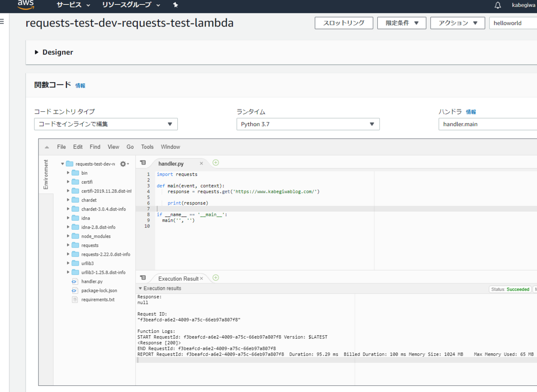The height and width of the screenshot is (392, 537).
Task: Select requests-2.22.0.dist-info folder
Action: pos(106,254)
